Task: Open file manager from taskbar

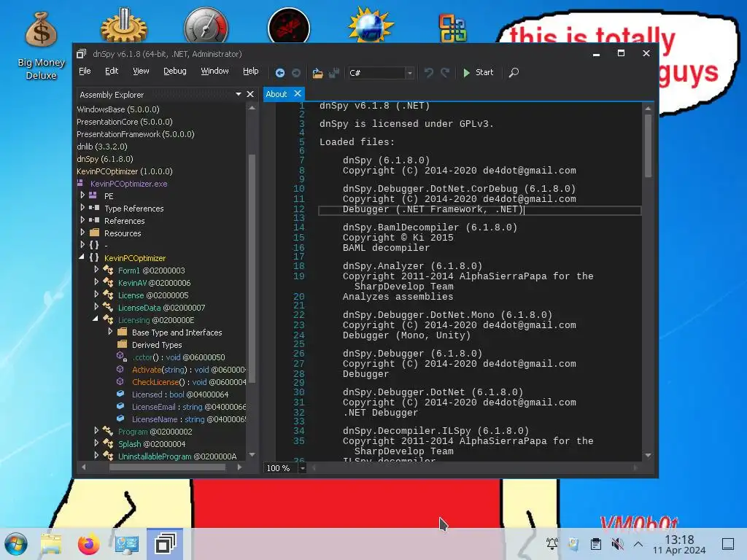Action: pos(51,544)
